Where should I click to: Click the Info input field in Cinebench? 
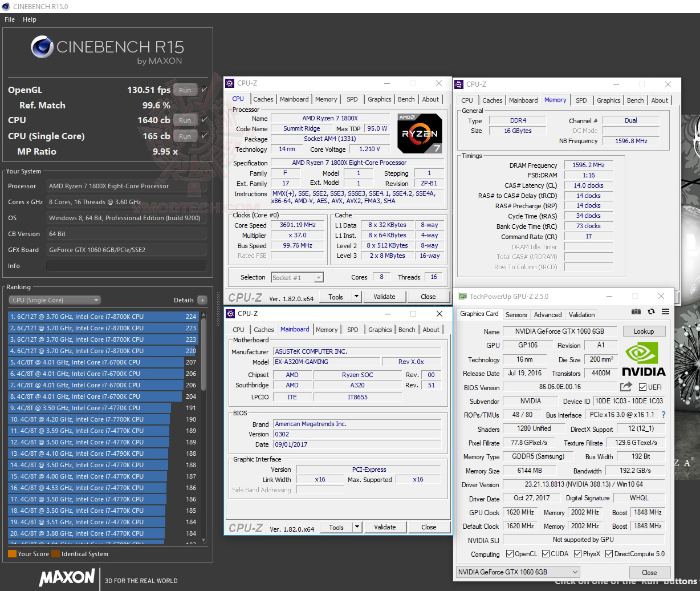(127, 265)
